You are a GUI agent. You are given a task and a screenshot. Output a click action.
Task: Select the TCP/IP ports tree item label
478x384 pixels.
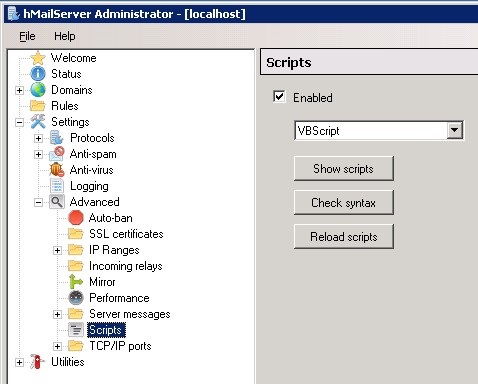[120, 346]
